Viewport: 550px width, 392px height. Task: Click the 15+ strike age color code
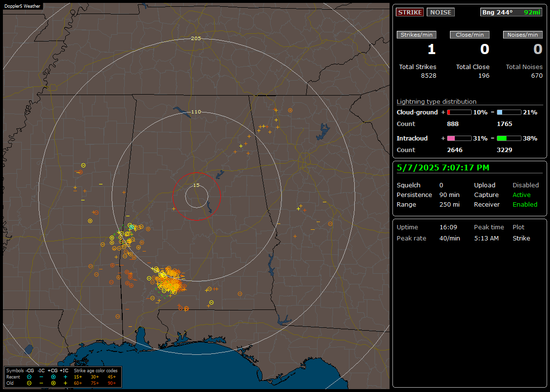pyautogui.click(x=78, y=377)
